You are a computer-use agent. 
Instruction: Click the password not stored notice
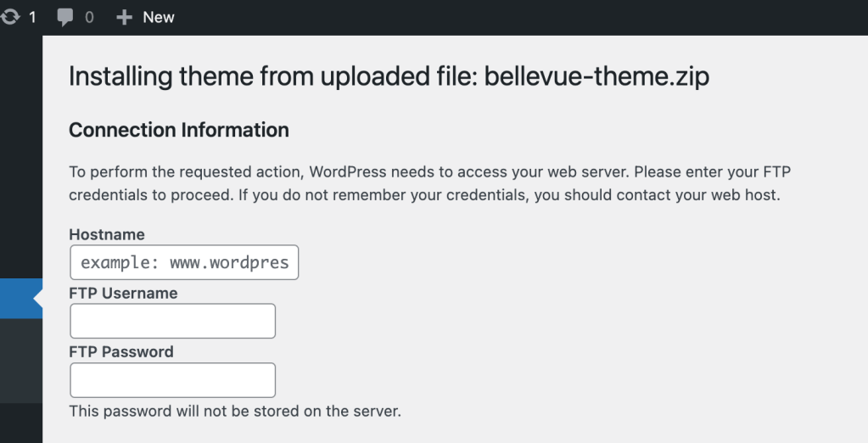click(235, 412)
